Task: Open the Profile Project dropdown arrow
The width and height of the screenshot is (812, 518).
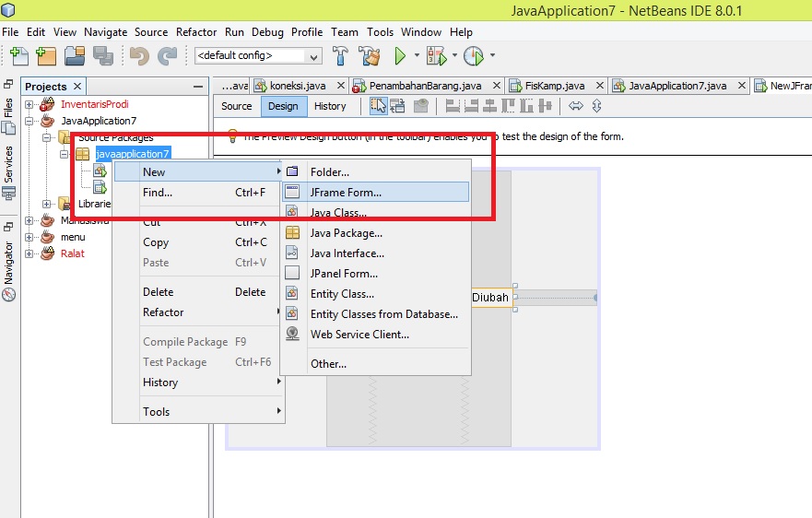Action: tap(492, 55)
